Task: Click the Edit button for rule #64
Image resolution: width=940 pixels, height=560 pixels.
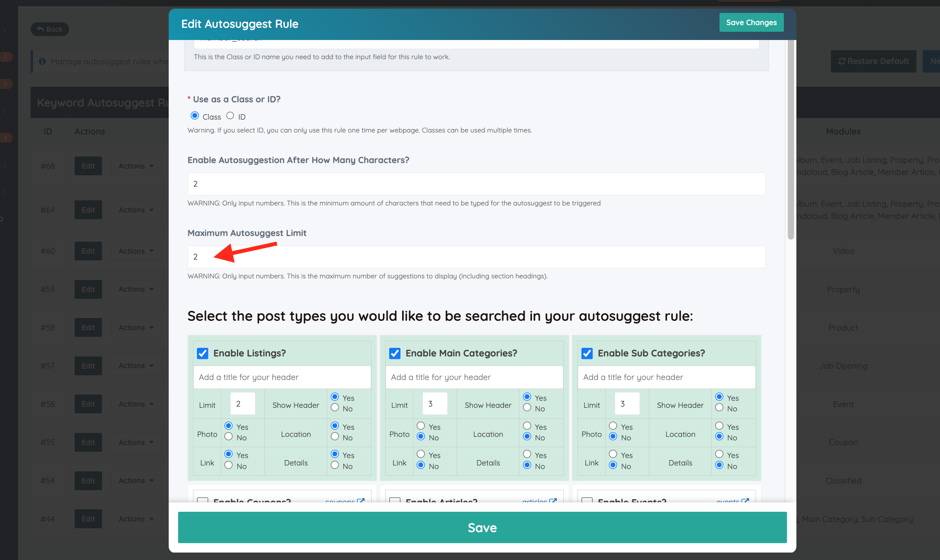Action: (x=88, y=210)
